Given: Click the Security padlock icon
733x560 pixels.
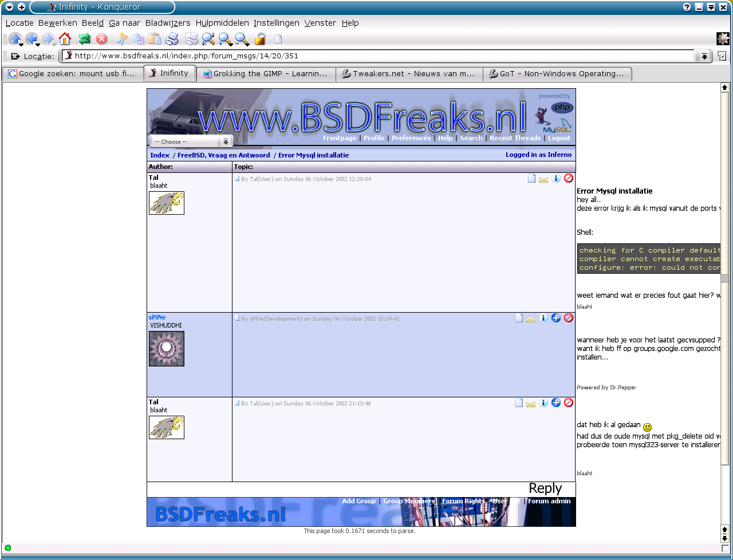Looking at the screenshot, I should click(260, 39).
